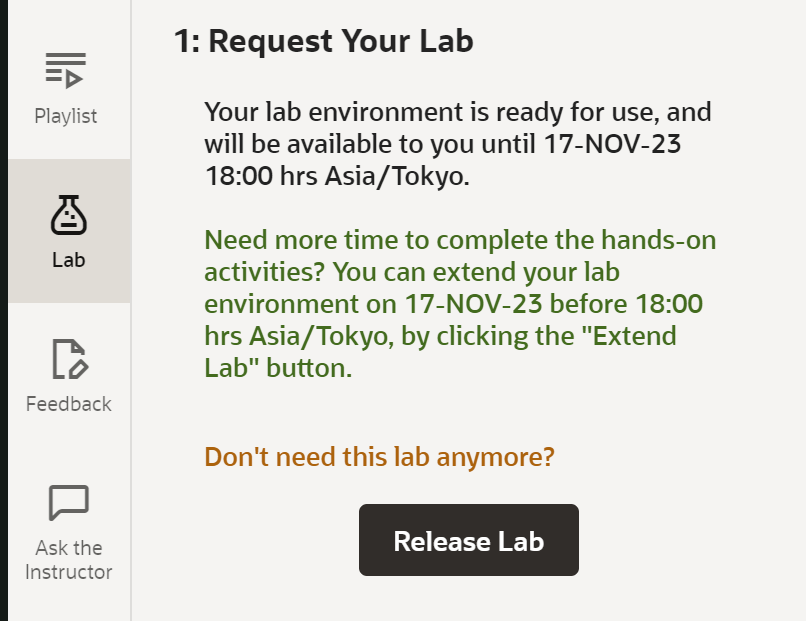
Task: Click the "17-NOV-23" date in the black paragraph
Action: 612,144
